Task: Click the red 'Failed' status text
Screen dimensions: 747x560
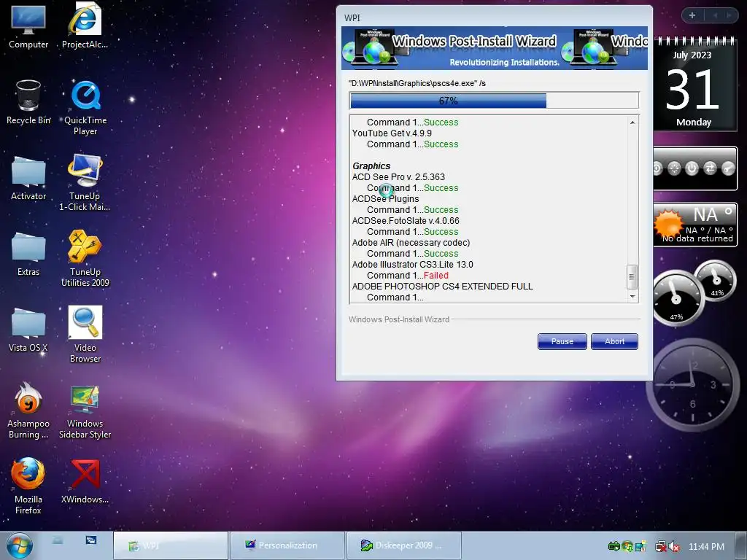Action: (436, 275)
